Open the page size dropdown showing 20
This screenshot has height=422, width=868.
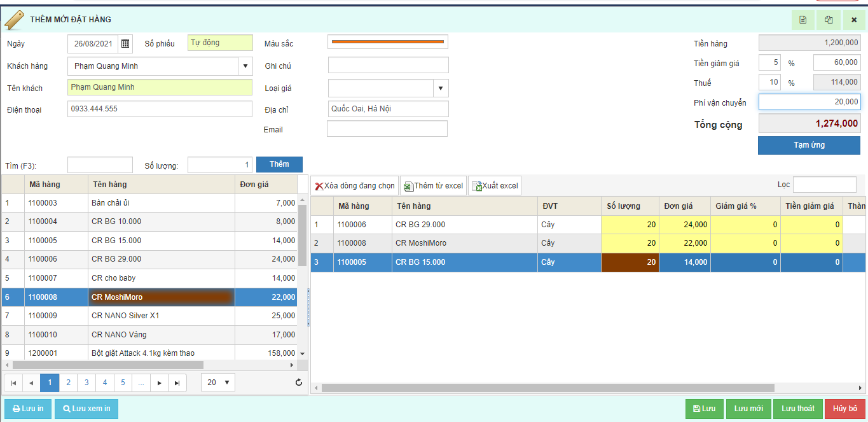click(218, 383)
